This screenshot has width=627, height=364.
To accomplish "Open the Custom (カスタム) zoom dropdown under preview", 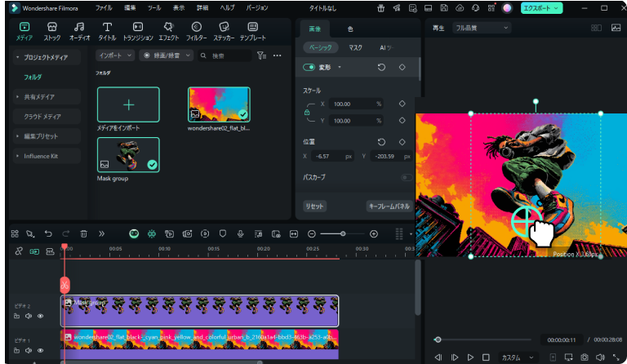I will [x=516, y=357].
